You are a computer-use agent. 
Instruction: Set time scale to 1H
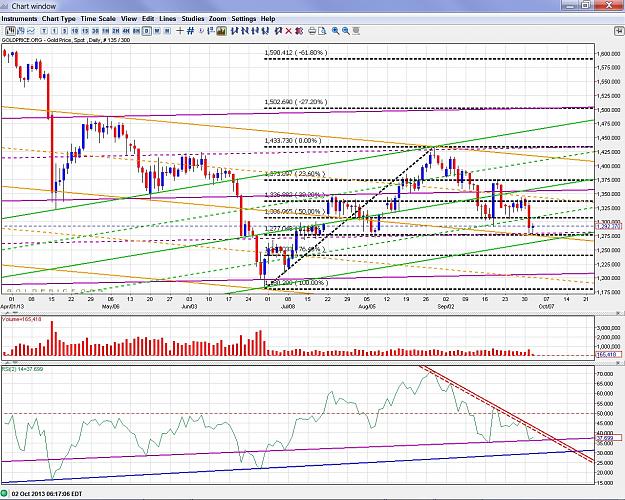pos(106,31)
